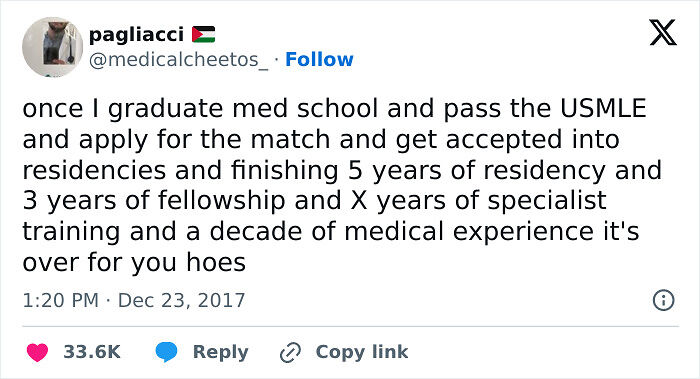
Task: Click the Palestinian flag emoji next to pagliacci
Action: point(204,34)
